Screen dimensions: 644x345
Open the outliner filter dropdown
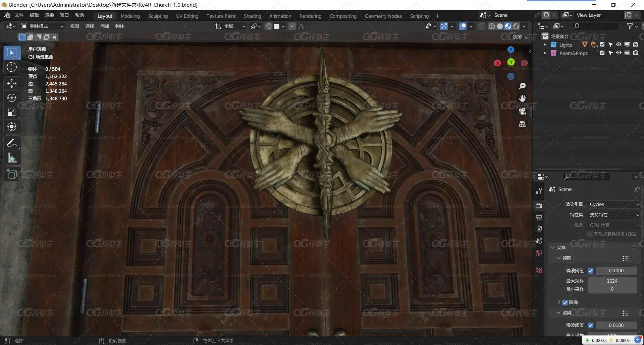click(632, 26)
